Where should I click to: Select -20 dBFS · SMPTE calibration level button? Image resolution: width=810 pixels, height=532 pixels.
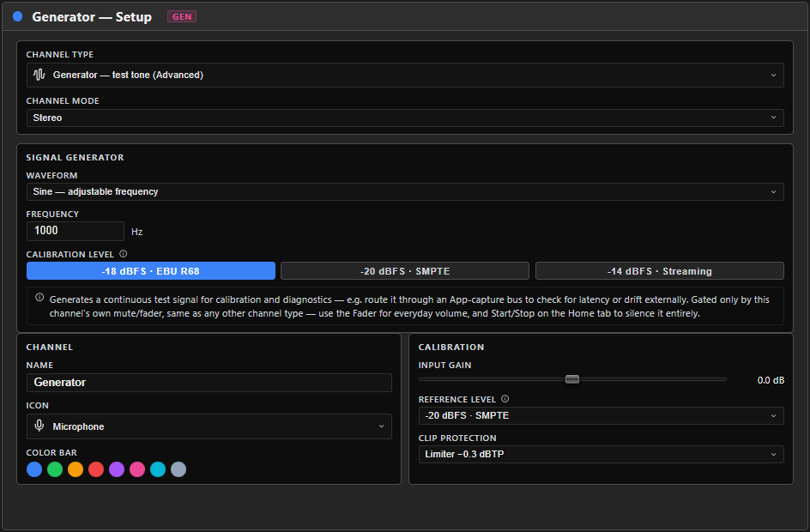[x=405, y=271]
